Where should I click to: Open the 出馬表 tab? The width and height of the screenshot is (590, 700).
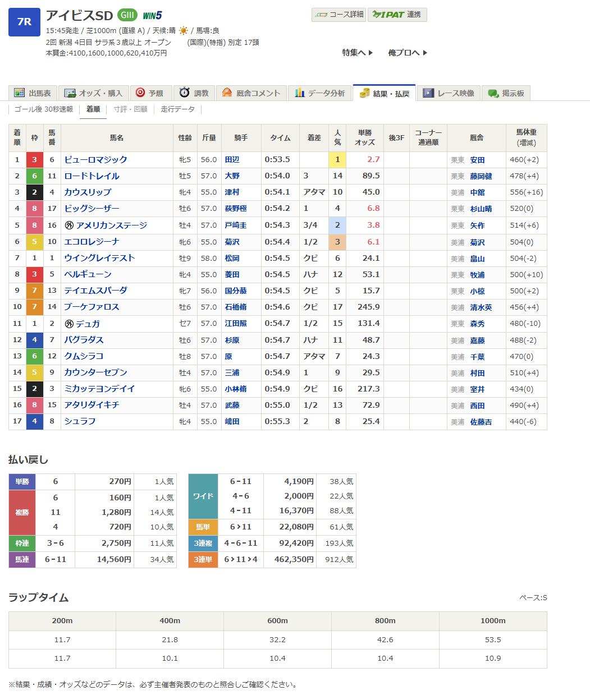(33, 93)
